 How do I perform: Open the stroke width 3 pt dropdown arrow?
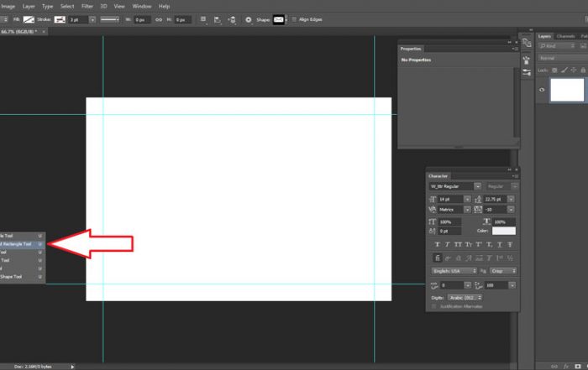92,20
